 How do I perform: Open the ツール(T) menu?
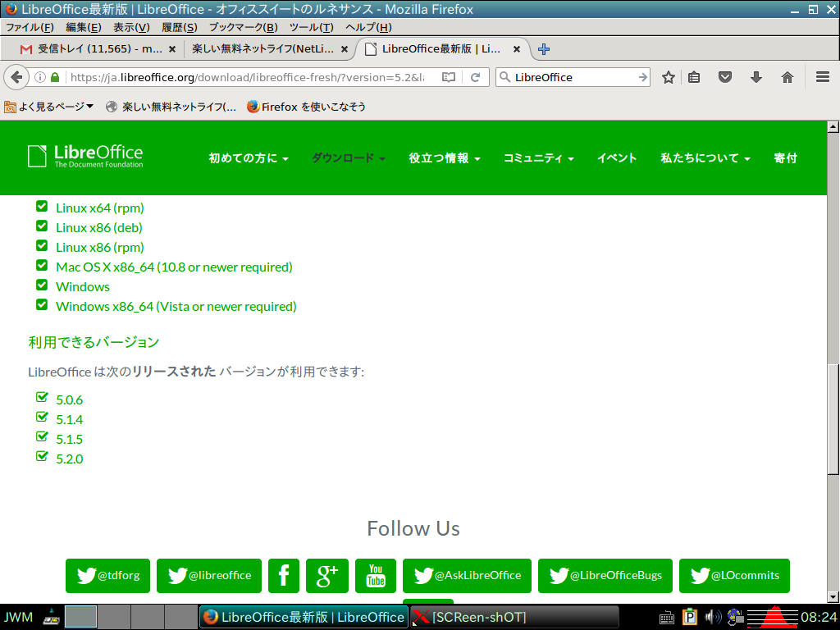tap(311, 27)
